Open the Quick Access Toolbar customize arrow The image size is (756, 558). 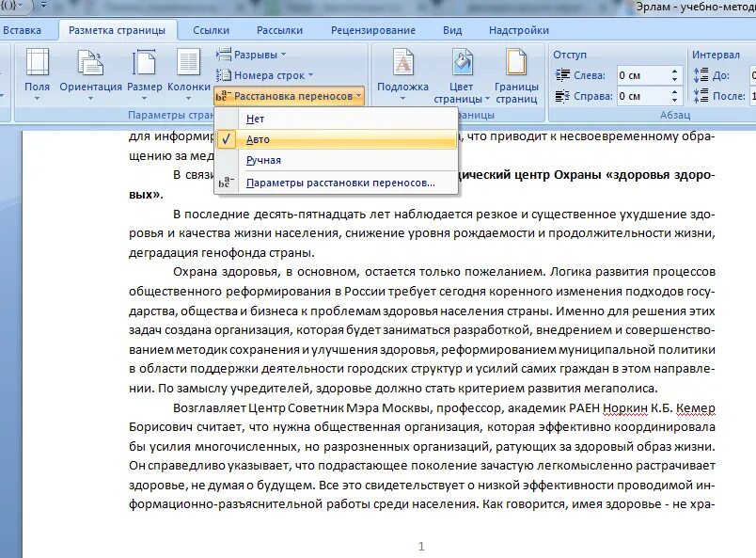[x=44, y=6]
